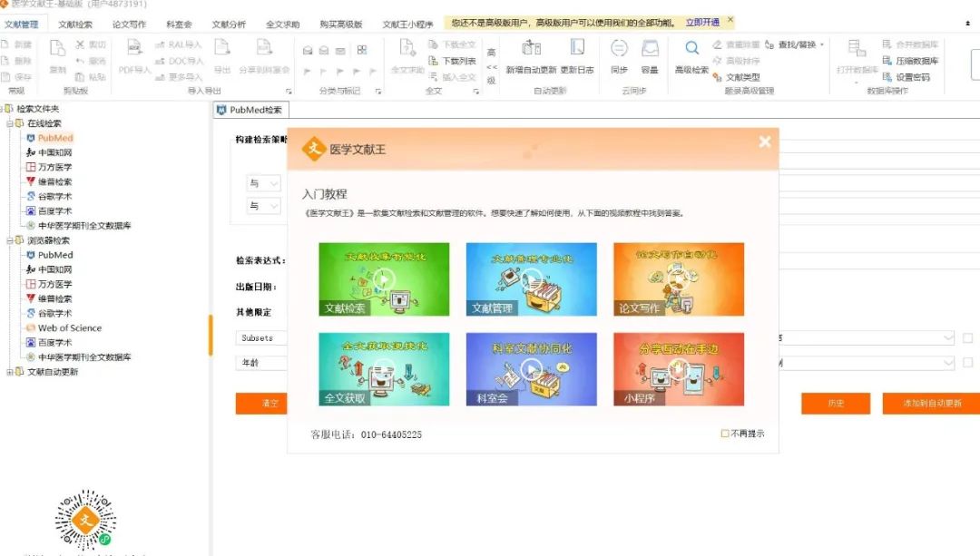Select the PubMed检索 document tab
This screenshot has width=980, height=556.
(250, 110)
